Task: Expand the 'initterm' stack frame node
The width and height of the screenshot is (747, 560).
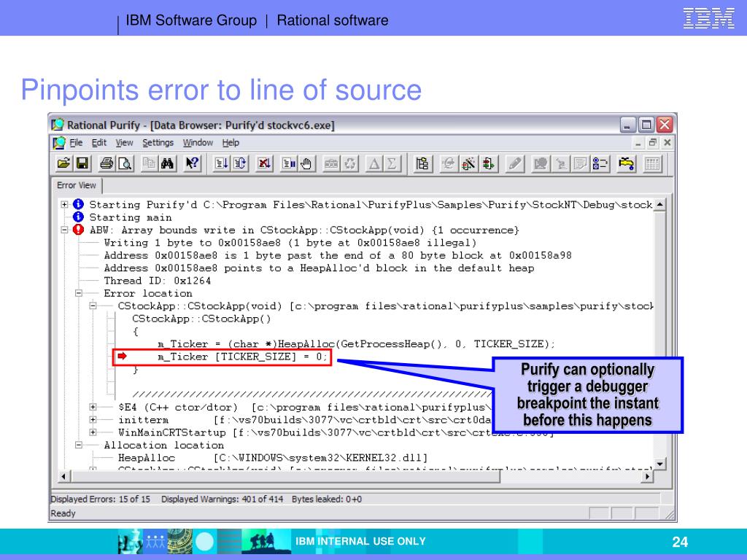Action: (93, 420)
